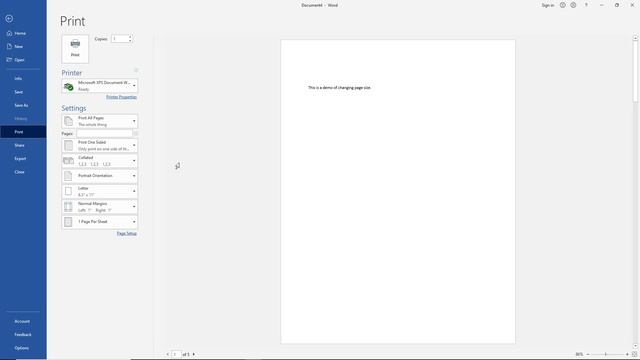Click the zoom out minus button
This screenshot has height=360, width=640.
click(x=588, y=354)
